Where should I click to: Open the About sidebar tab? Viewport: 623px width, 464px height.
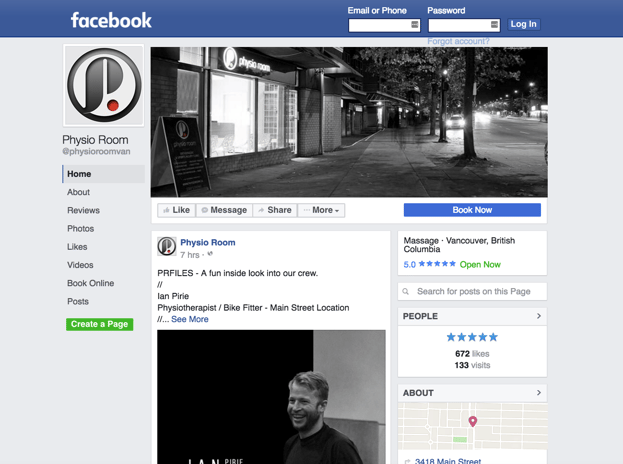pyautogui.click(x=78, y=192)
